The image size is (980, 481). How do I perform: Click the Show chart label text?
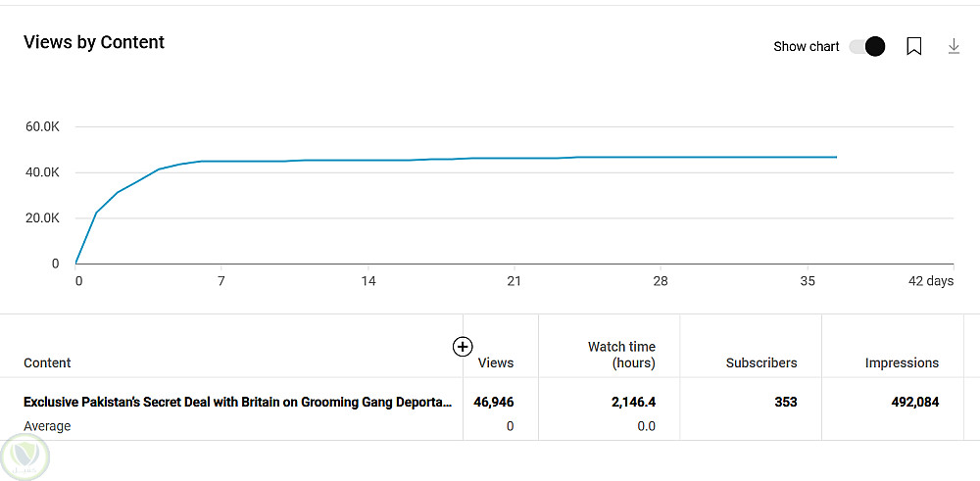click(806, 46)
